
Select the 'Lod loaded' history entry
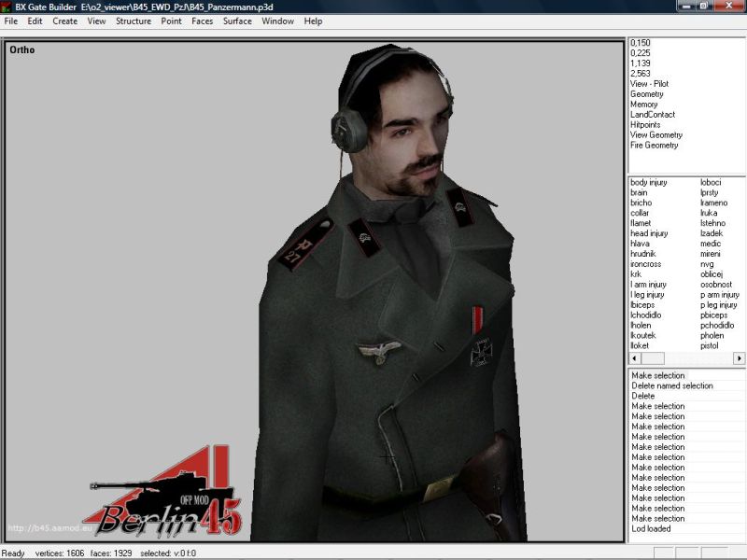coord(651,528)
